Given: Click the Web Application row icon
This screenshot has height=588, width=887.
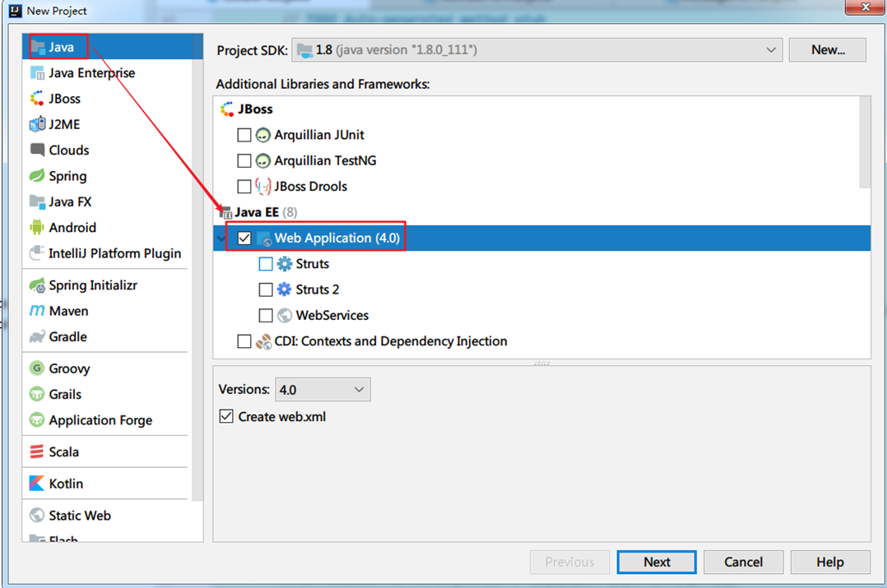Looking at the screenshot, I should click(x=264, y=238).
